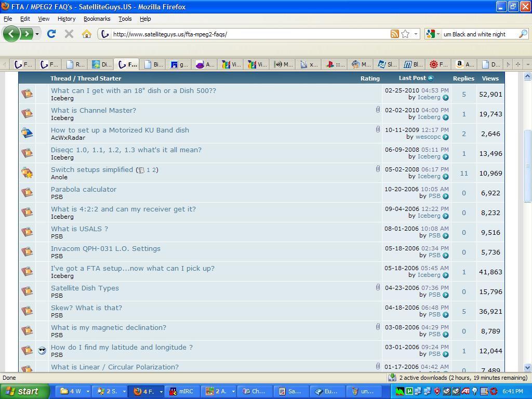Click '2 active downloads' status text
This screenshot has width=532, height=399.
tap(463, 378)
